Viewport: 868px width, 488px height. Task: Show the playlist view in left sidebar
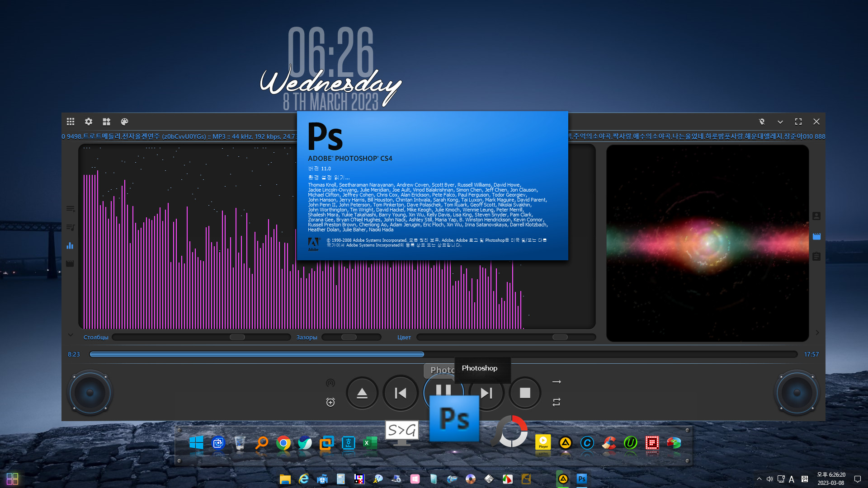[x=70, y=209]
